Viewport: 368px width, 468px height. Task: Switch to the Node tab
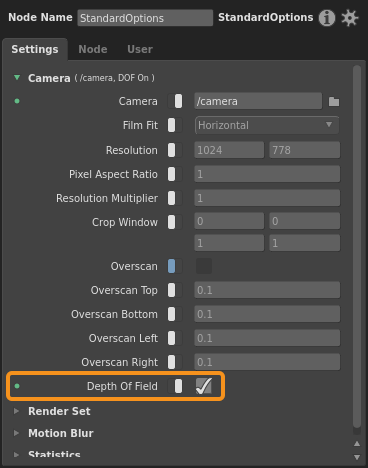[93, 49]
